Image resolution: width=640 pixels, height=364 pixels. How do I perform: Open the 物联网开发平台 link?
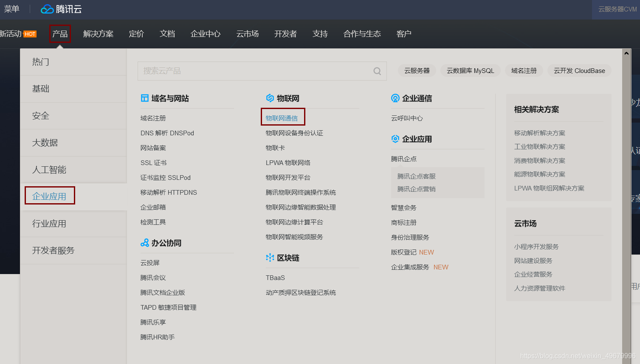pyautogui.click(x=288, y=177)
